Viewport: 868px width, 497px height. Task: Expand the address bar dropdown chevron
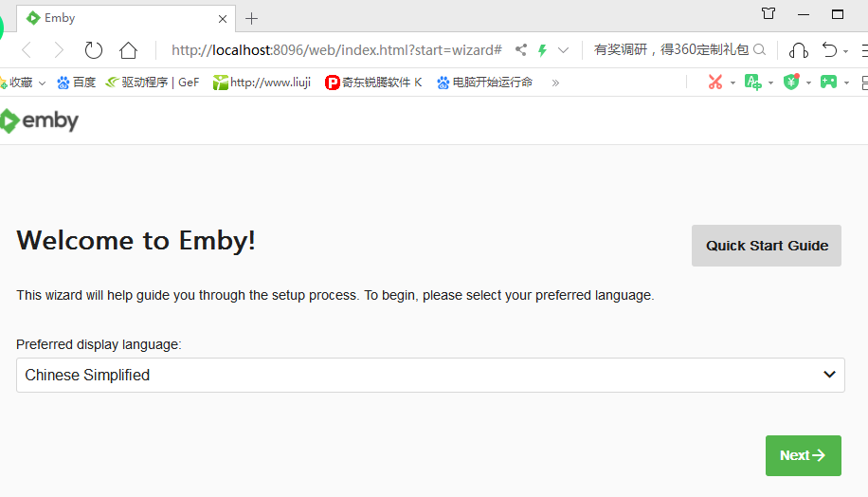pos(563,50)
